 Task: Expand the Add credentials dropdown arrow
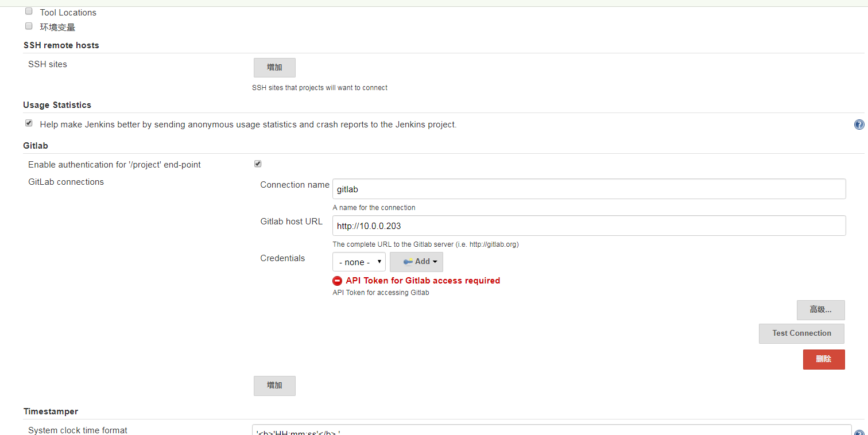coord(435,262)
